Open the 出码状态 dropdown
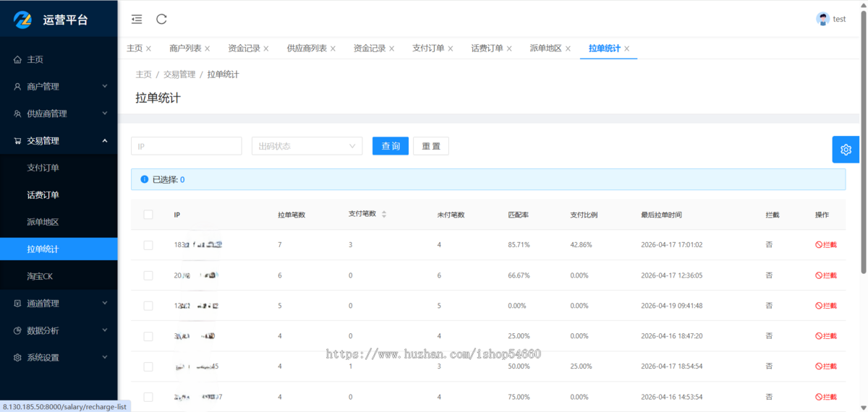This screenshot has width=868, height=412. (x=307, y=146)
